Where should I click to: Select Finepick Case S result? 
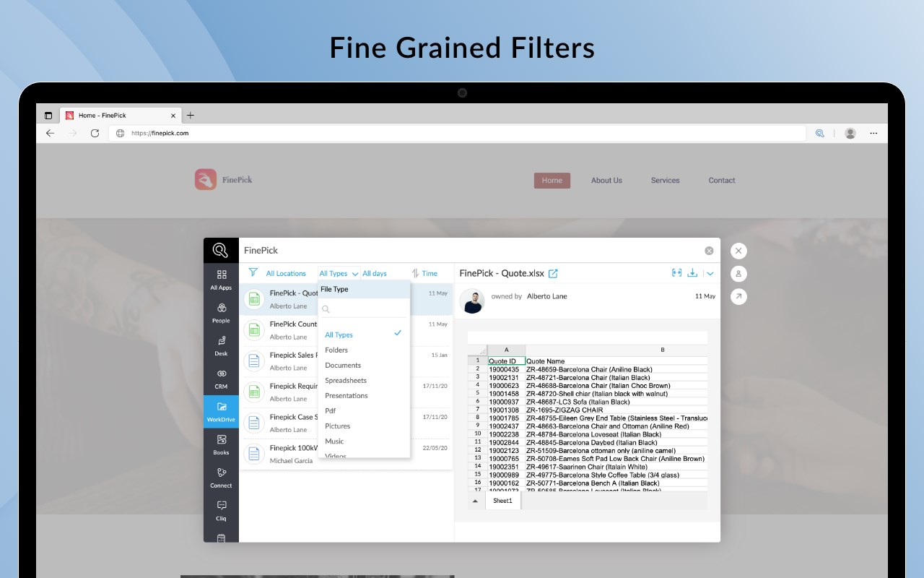346,423
